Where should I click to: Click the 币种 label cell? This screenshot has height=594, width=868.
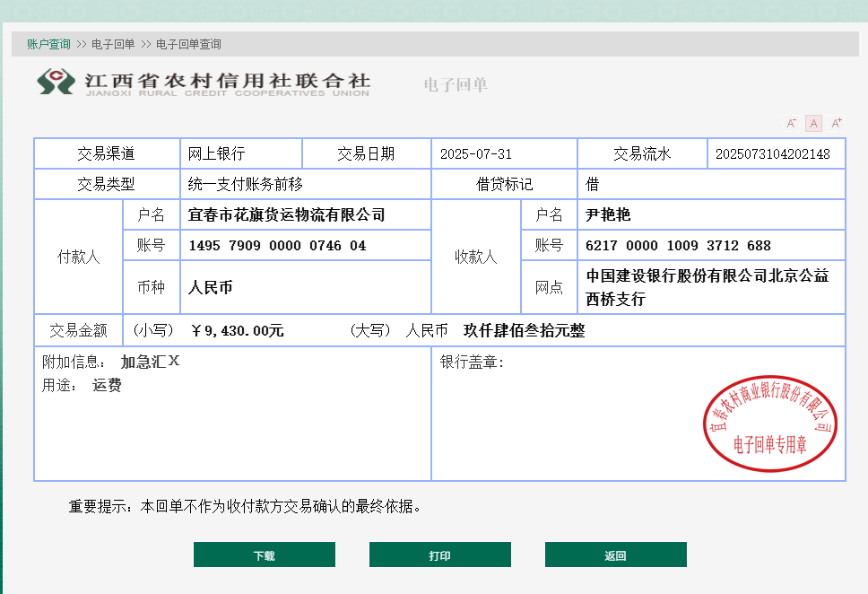tap(152, 287)
